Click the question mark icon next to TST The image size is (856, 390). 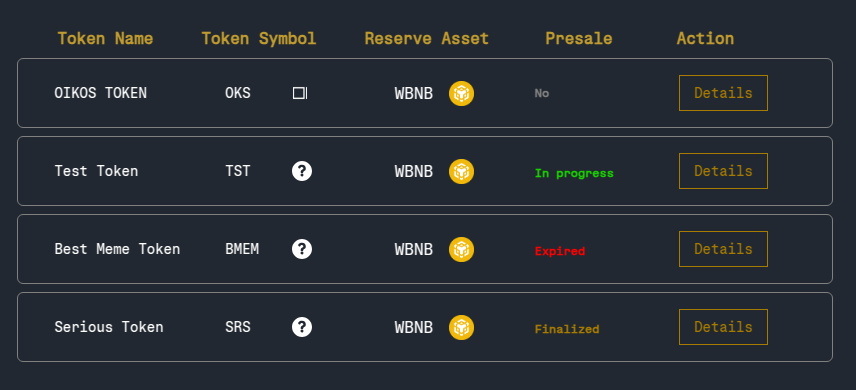(x=302, y=171)
